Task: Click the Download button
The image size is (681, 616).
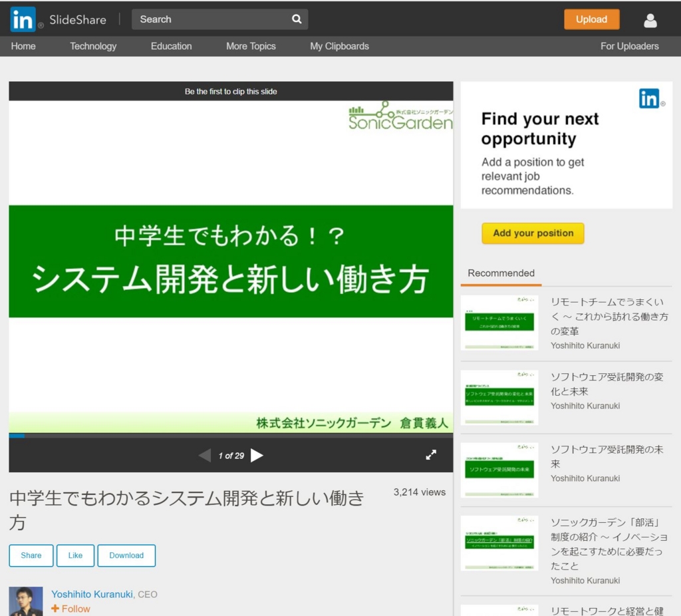Action: (x=126, y=555)
